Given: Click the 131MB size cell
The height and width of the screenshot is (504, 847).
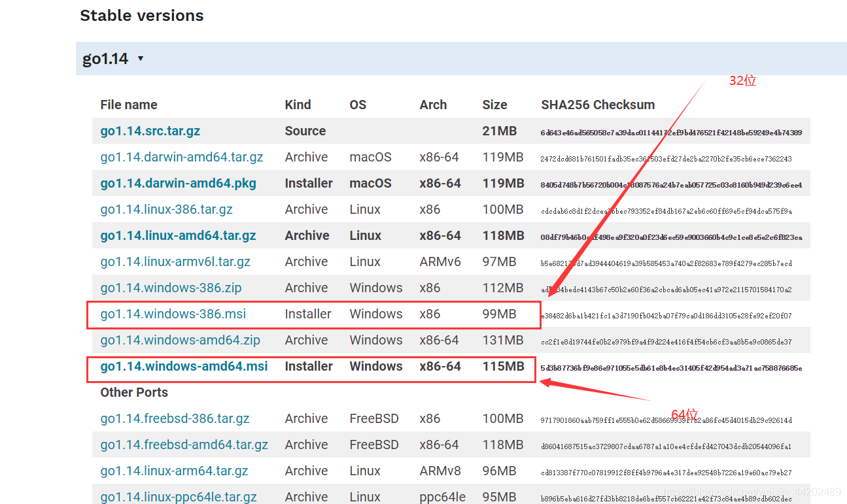Looking at the screenshot, I should point(503,340).
